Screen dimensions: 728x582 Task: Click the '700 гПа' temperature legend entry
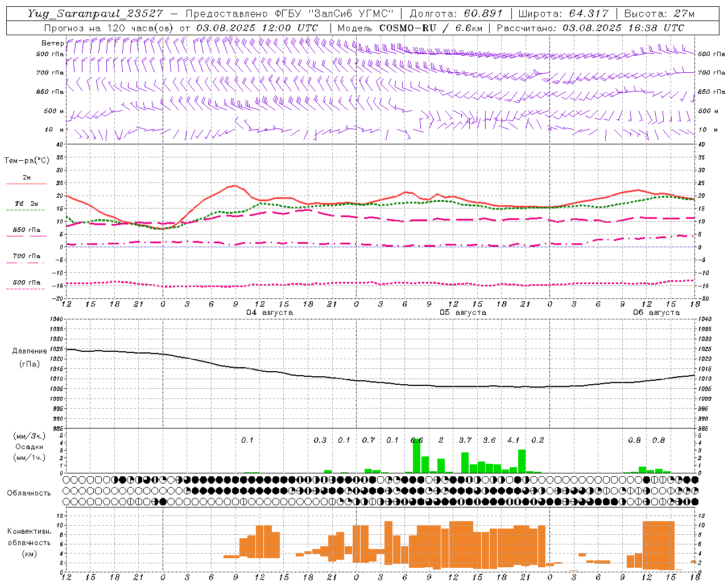pos(26,256)
